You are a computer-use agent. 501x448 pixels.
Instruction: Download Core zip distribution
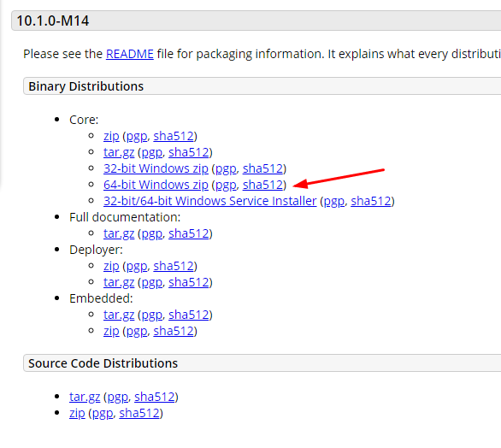[x=111, y=137]
